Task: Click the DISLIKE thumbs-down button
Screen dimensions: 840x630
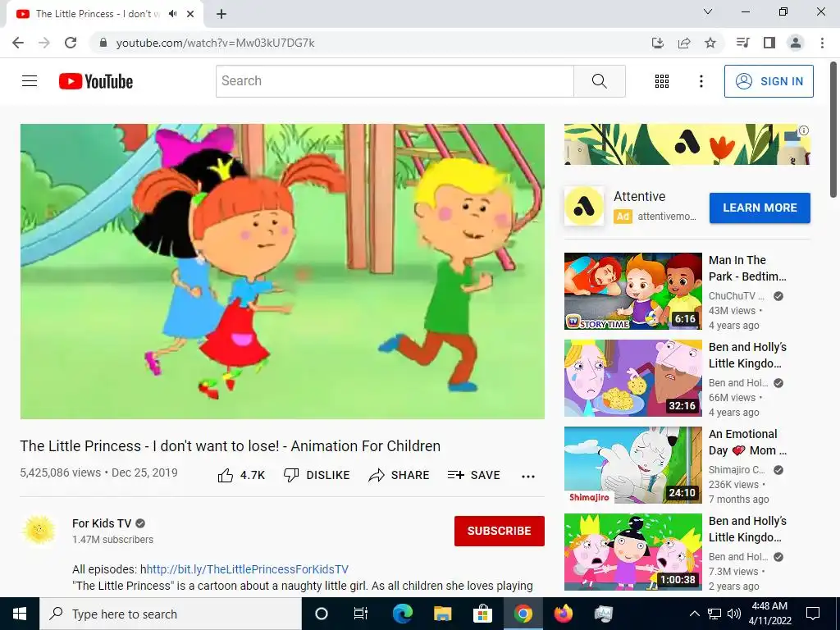Action: tap(317, 475)
